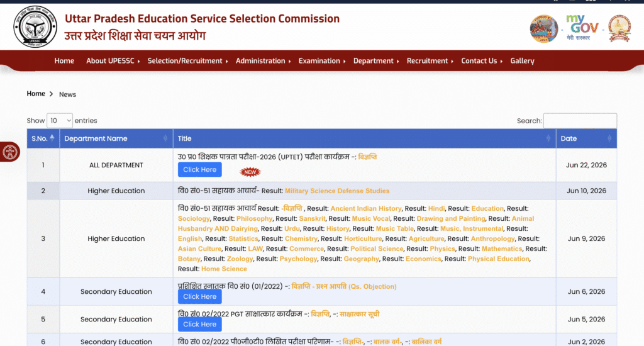The height and width of the screenshot is (346, 644).
Task: Open Statistics result link
Action: [x=243, y=239]
